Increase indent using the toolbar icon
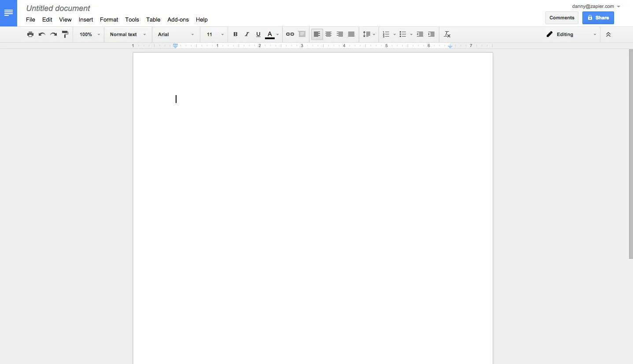Image resolution: width=633 pixels, height=364 pixels. (x=431, y=34)
